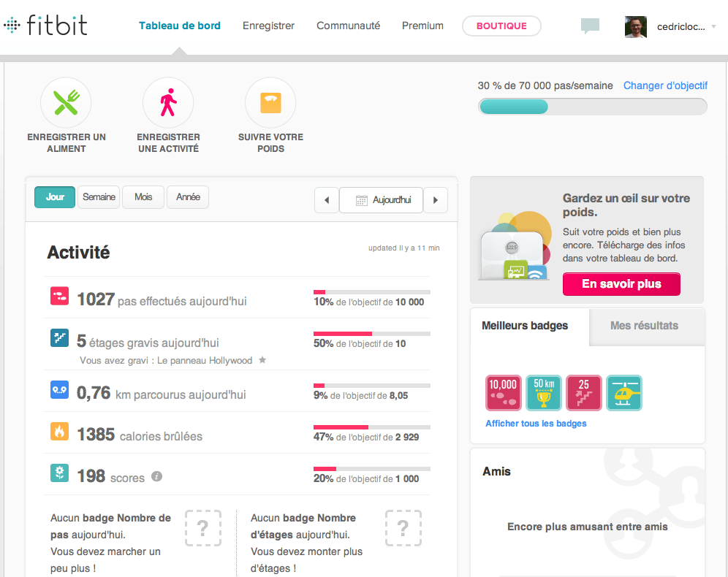Image resolution: width=728 pixels, height=577 pixels.
Task: Open the 25 floors badge
Action: [x=584, y=393]
